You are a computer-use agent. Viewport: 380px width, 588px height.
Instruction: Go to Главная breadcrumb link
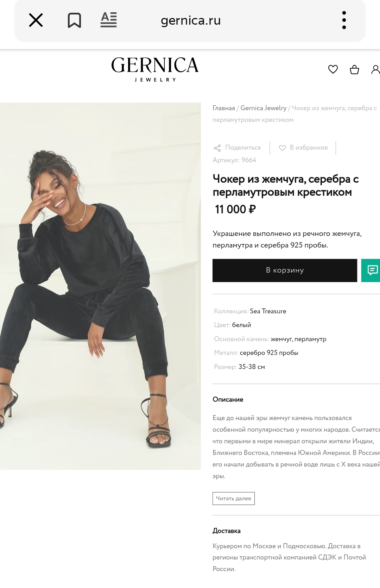pos(224,108)
